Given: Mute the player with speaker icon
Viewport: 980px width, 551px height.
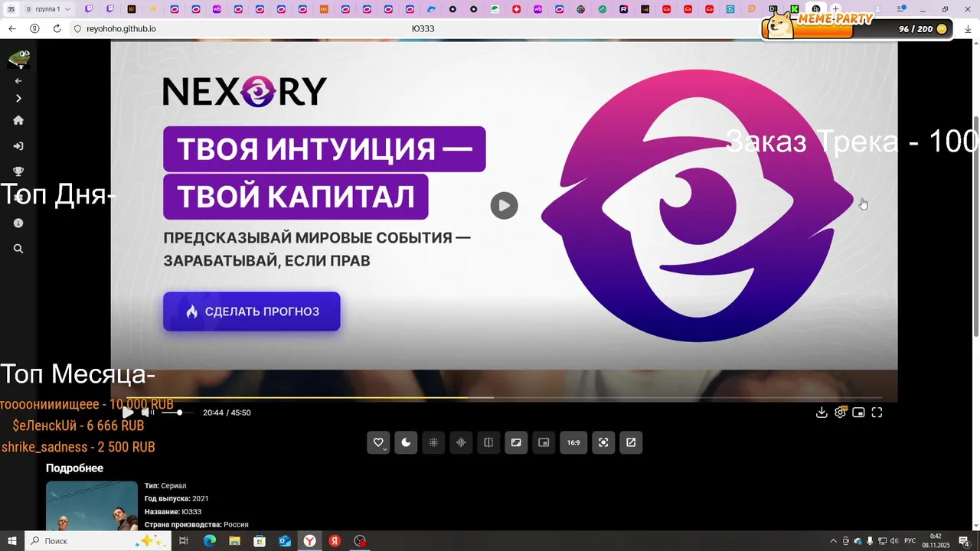Looking at the screenshot, I should (146, 412).
